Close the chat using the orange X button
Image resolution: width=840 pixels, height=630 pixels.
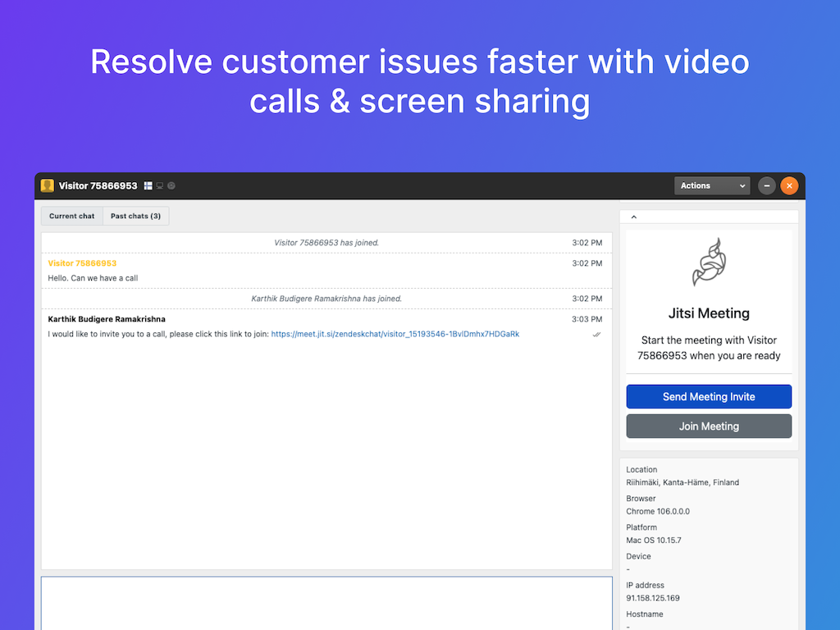pos(789,186)
